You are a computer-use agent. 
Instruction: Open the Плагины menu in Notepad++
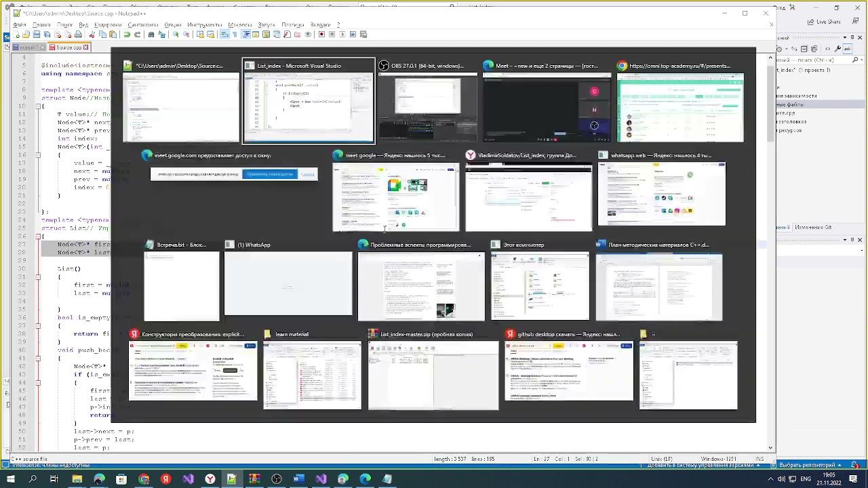click(x=293, y=25)
